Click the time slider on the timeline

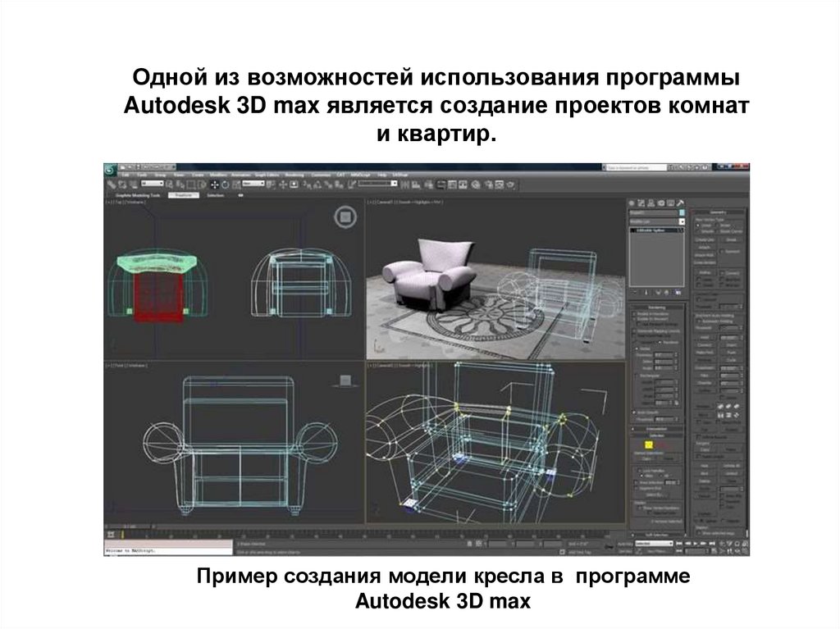pyautogui.click(x=130, y=526)
